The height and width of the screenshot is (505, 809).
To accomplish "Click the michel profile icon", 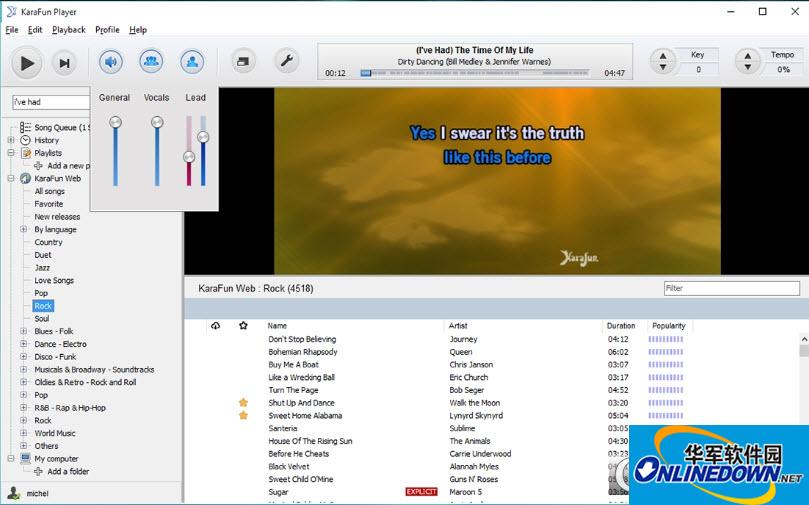I will tap(14, 493).
